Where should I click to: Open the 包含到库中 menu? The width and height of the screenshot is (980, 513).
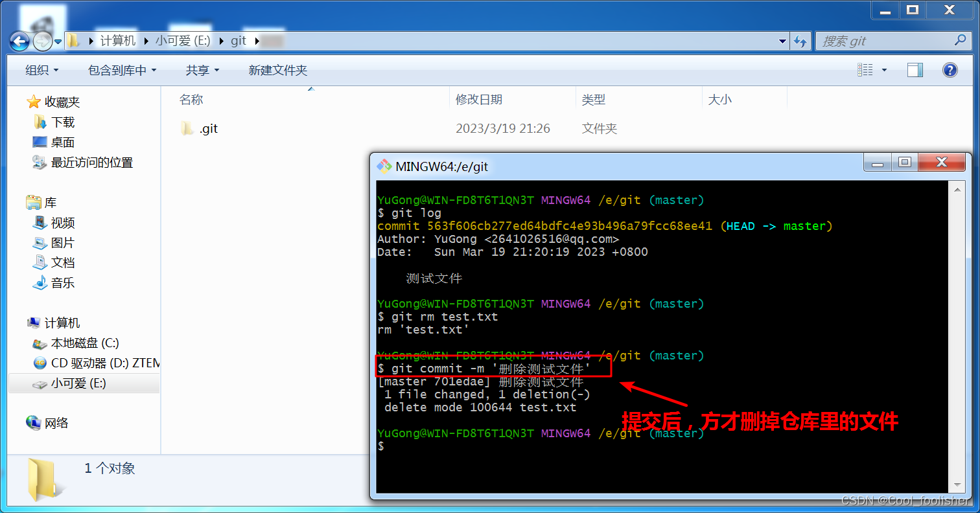[x=122, y=69]
